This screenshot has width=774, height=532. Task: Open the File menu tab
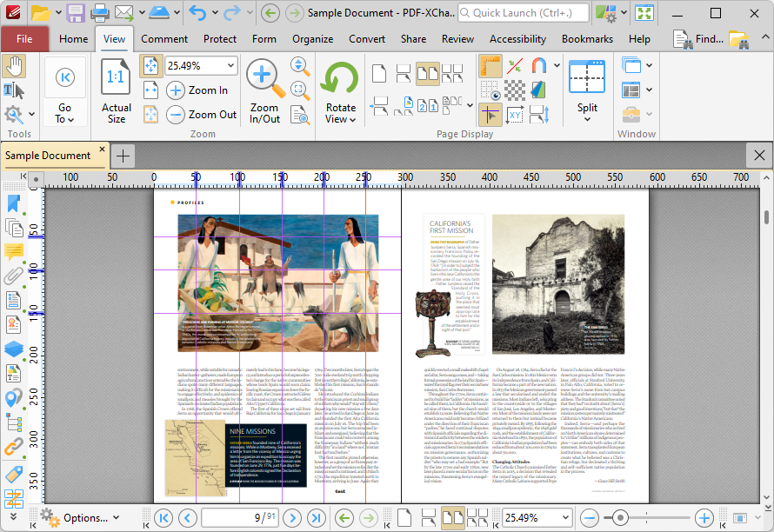24,39
